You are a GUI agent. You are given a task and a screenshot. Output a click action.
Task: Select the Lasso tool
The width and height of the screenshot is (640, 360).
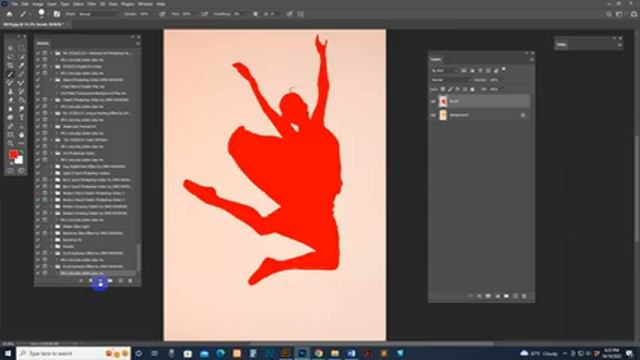pos(11,57)
